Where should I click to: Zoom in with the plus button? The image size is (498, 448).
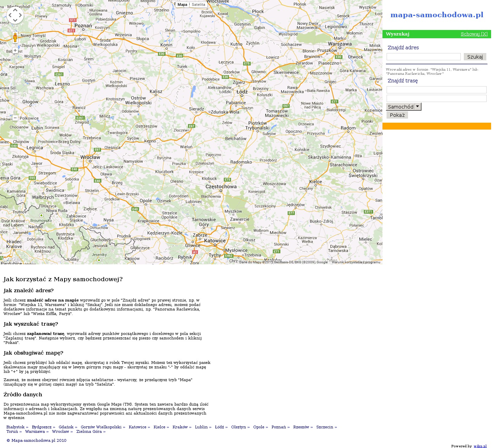click(15, 50)
